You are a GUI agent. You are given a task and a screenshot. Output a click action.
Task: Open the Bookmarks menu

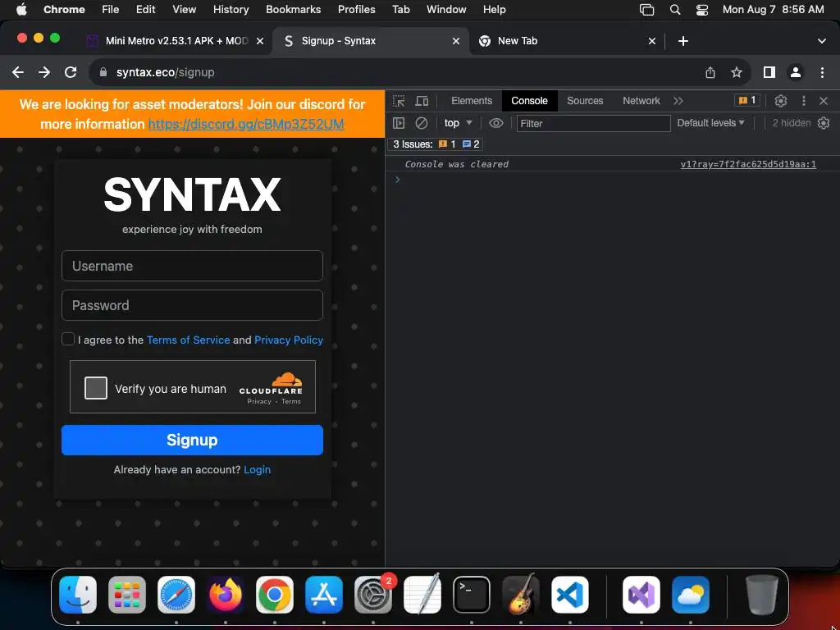(x=293, y=10)
